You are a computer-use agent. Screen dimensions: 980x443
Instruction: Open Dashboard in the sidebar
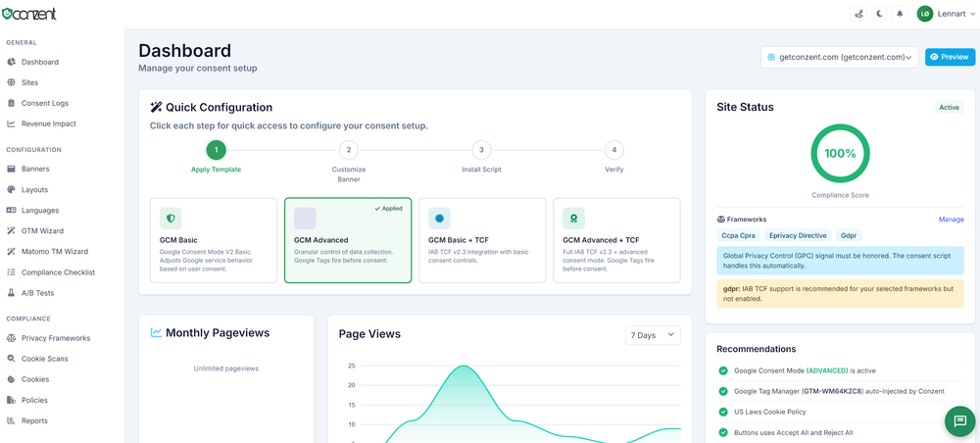click(40, 62)
